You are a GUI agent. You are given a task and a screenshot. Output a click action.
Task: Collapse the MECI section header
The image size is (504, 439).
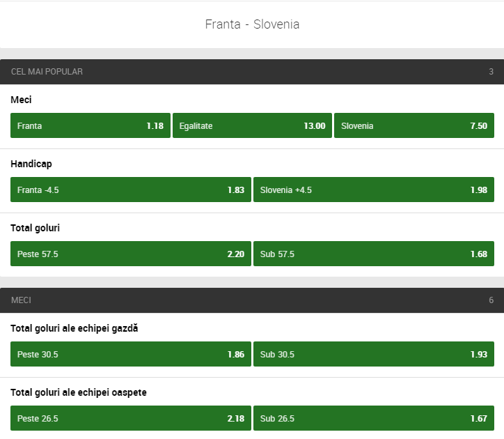(252, 300)
